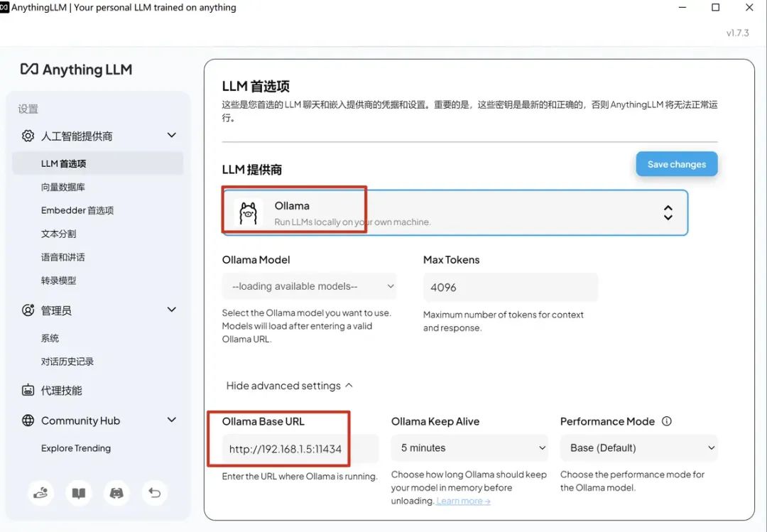Collapse the Community Hub section chevron
Viewport: 767px width, 532px height.
[x=172, y=420]
